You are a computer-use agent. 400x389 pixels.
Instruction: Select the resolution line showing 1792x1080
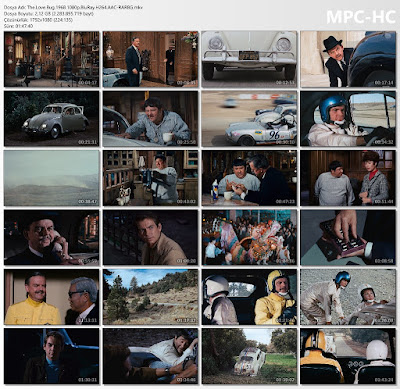pyautogui.click(x=38, y=20)
